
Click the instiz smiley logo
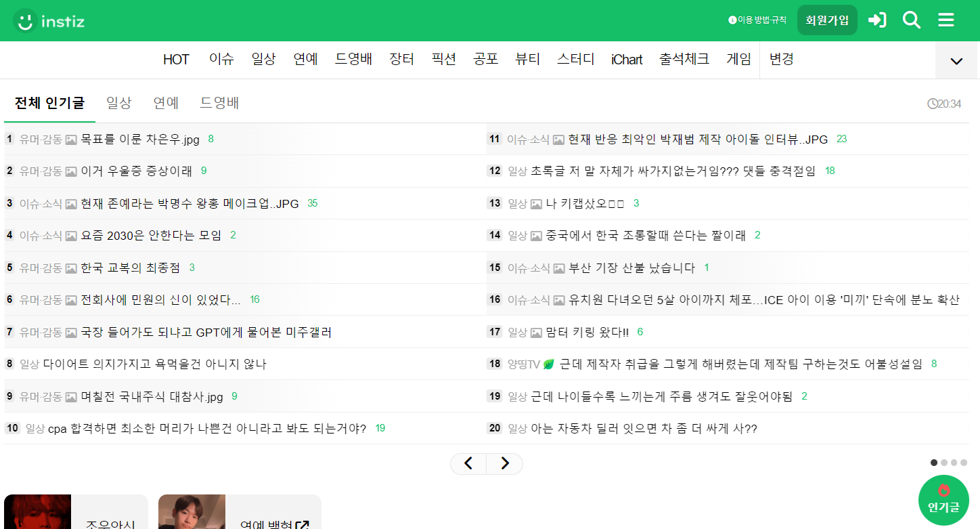(x=26, y=20)
